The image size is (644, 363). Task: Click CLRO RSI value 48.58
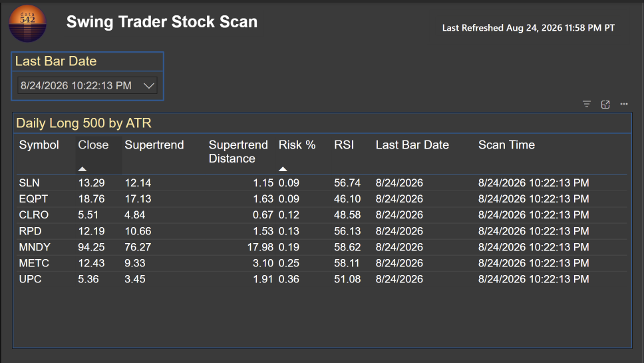(347, 215)
